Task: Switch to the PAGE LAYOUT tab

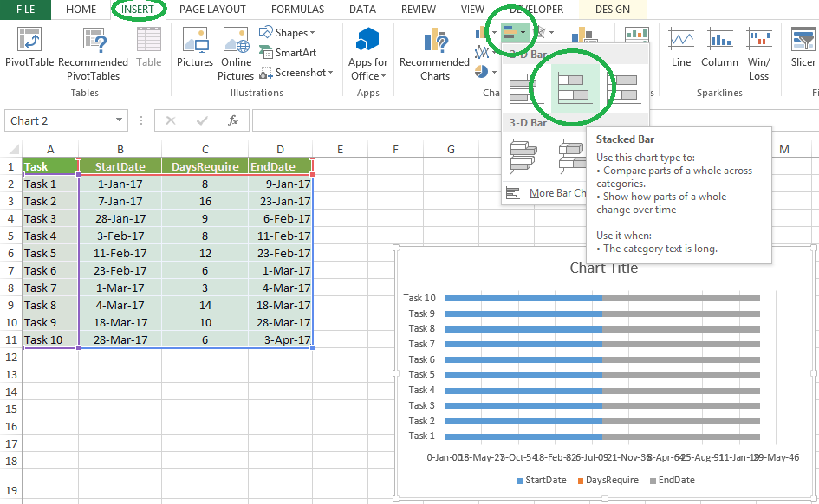Action: coord(212,10)
